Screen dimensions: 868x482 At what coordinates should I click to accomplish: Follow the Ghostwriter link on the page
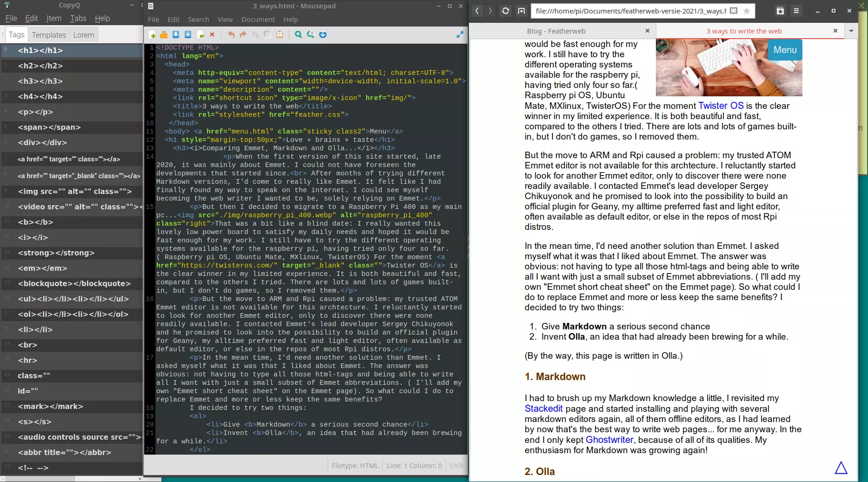(609, 440)
